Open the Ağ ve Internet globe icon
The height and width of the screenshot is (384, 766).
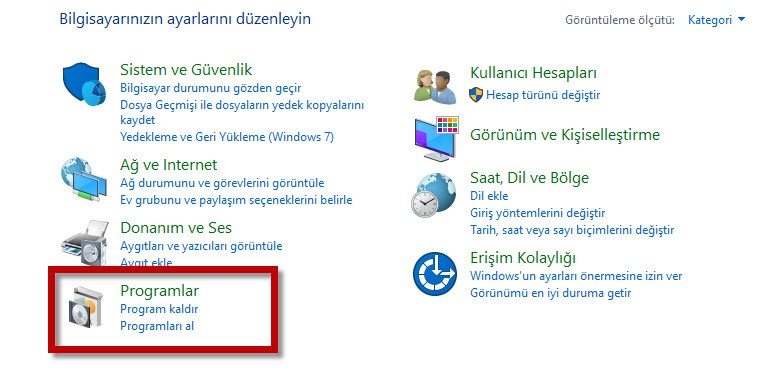(84, 179)
